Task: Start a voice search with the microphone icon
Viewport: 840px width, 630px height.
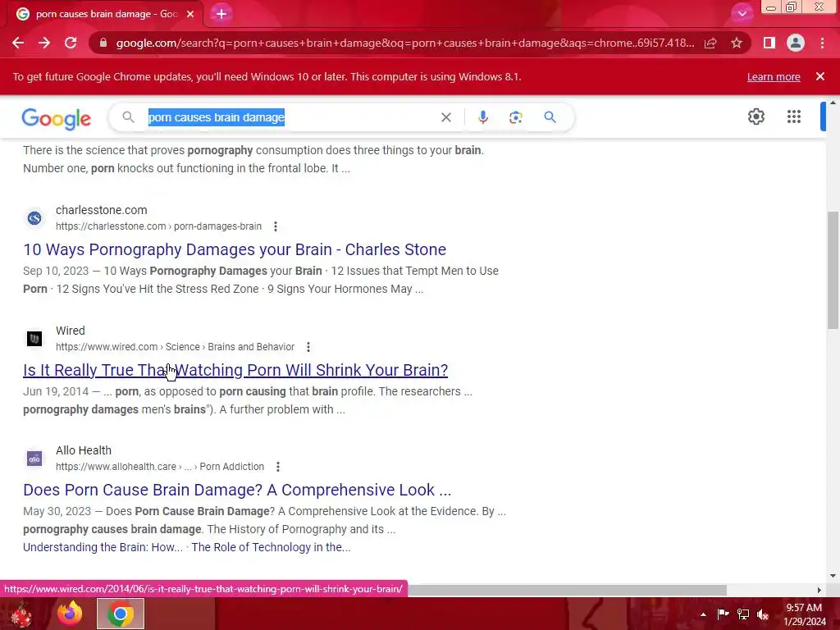Action: tap(482, 117)
